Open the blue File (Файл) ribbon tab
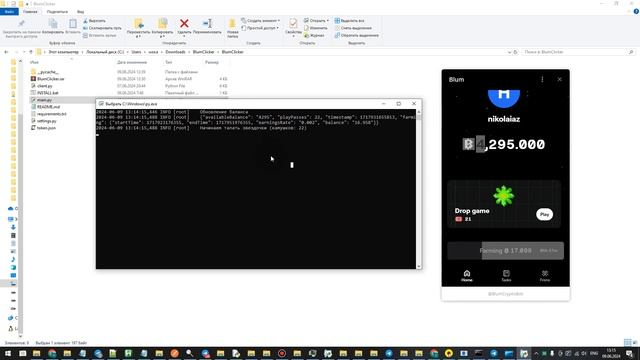The image size is (640, 360). coord(9,11)
